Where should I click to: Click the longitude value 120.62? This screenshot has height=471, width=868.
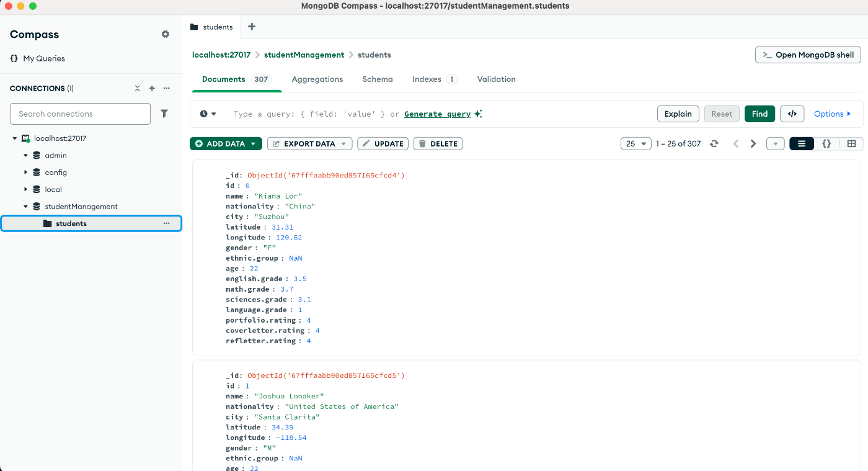289,237
